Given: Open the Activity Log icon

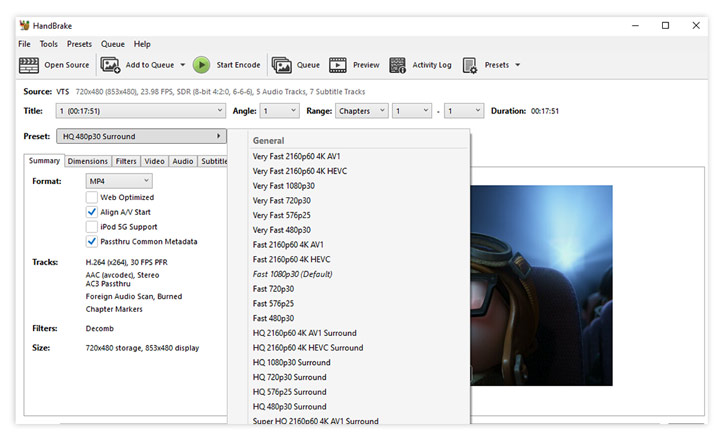Looking at the screenshot, I should pyautogui.click(x=397, y=65).
